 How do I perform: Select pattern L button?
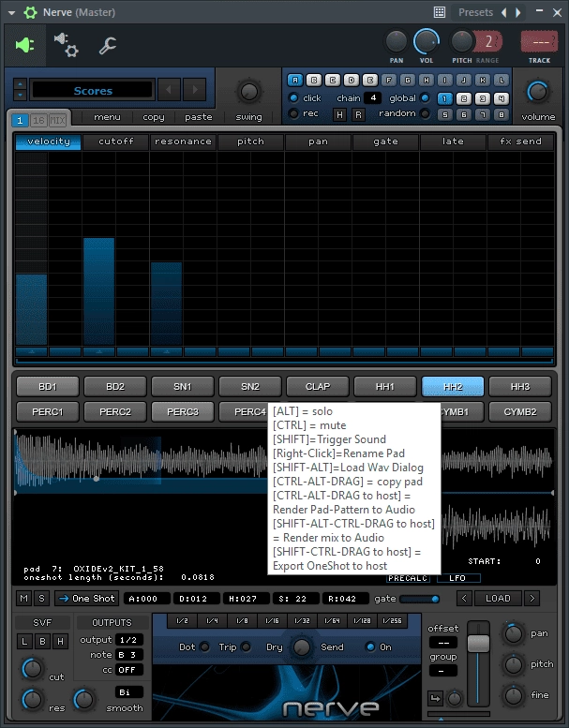point(502,80)
